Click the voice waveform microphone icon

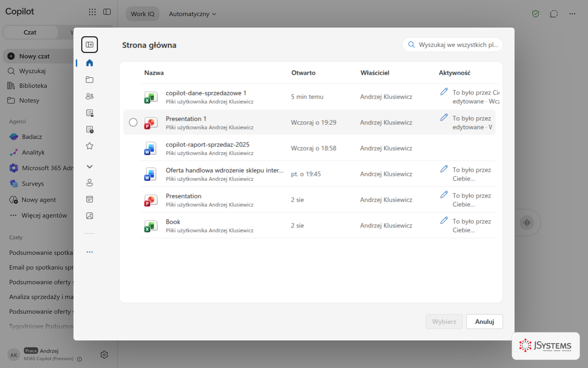pyautogui.click(x=526, y=223)
